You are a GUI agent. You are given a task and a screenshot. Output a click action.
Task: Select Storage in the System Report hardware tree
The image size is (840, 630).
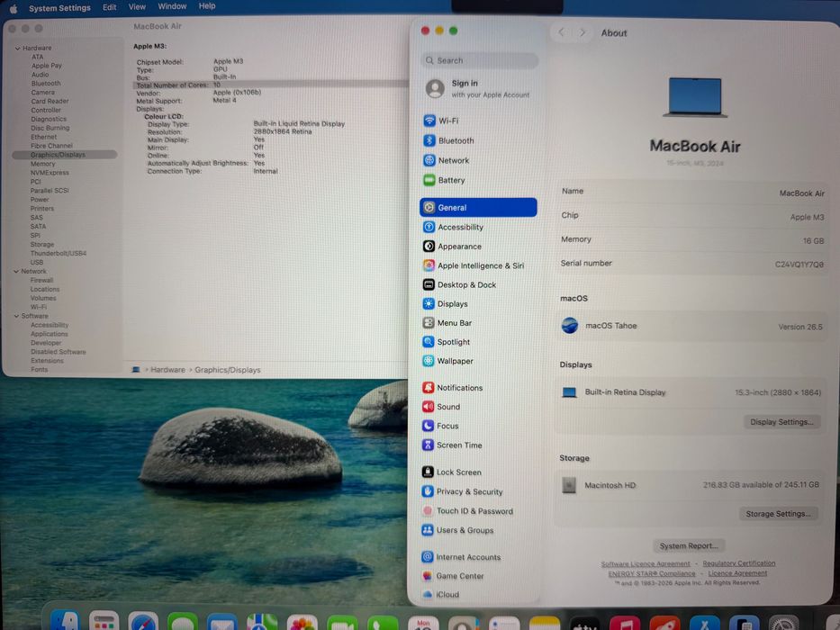(42, 244)
